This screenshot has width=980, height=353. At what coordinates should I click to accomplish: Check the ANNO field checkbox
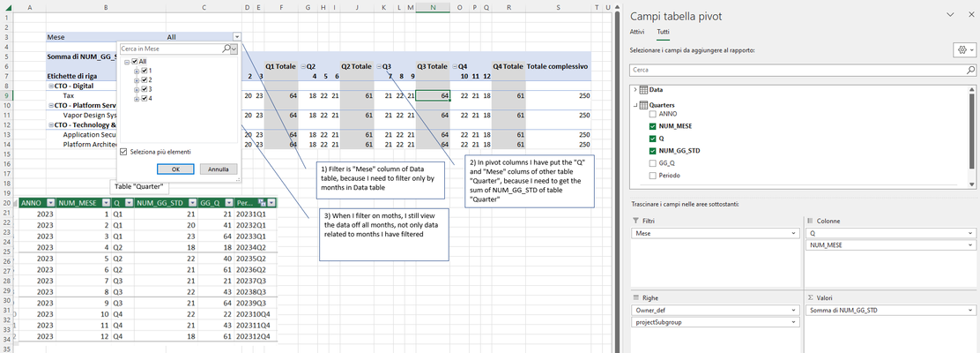[x=653, y=114]
